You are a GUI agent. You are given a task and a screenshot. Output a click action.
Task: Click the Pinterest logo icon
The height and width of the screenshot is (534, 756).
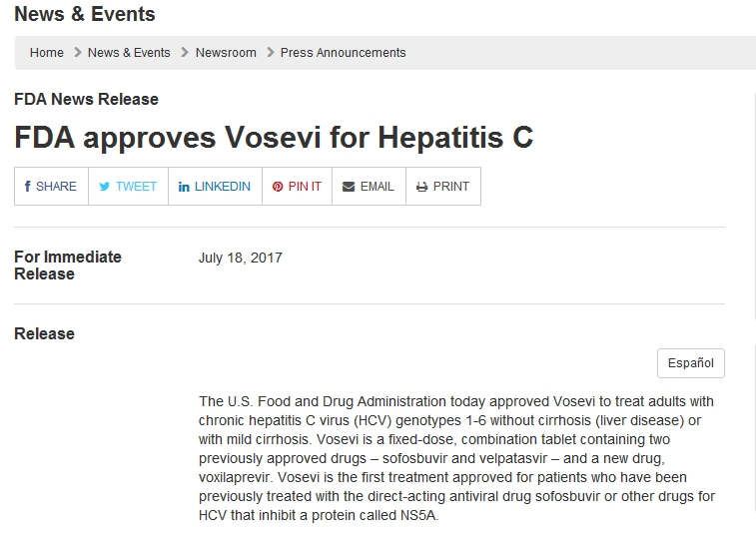(278, 187)
